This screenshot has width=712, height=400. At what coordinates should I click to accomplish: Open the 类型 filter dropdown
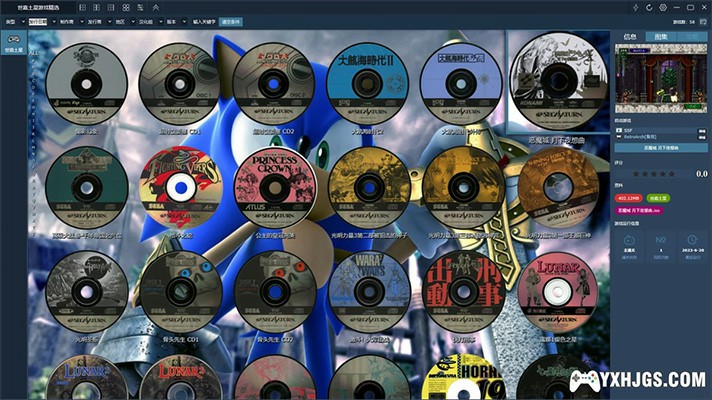12,20
